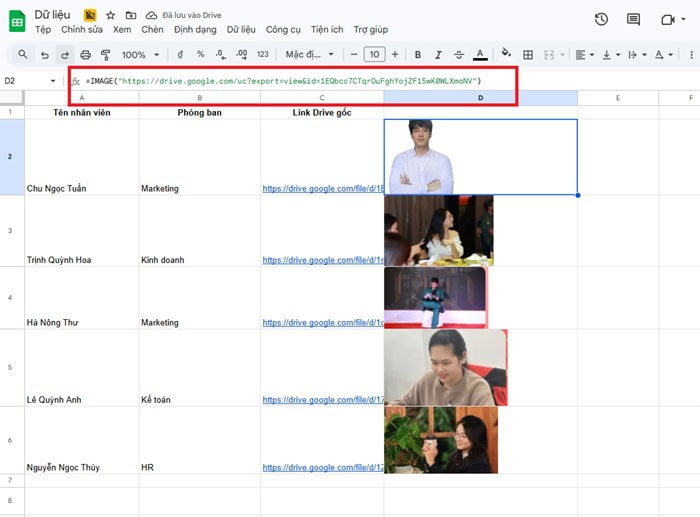Viewport: 700px width, 517px height.
Task: Click the search menus magnifier icon
Action: [x=23, y=54]
